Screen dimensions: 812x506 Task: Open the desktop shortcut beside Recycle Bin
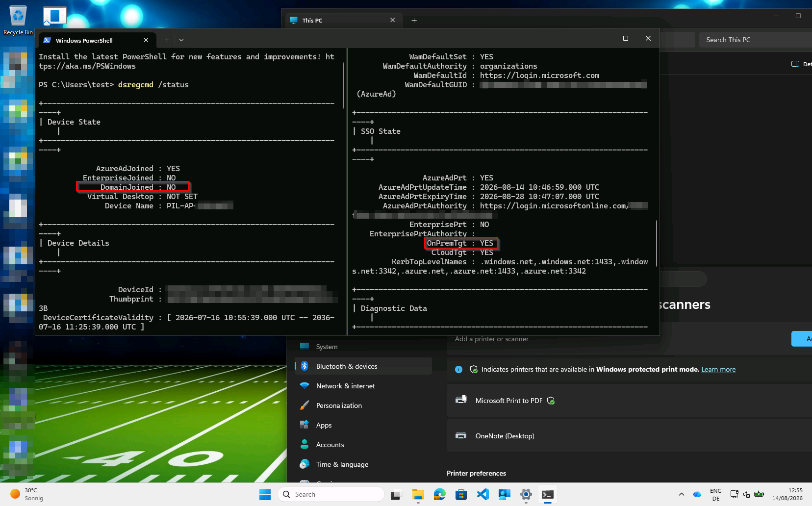point(55,16)
